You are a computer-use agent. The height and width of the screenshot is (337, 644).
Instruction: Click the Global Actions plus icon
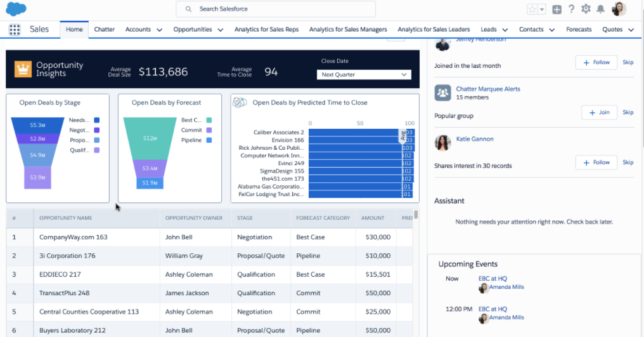click(x=557, y=9)
